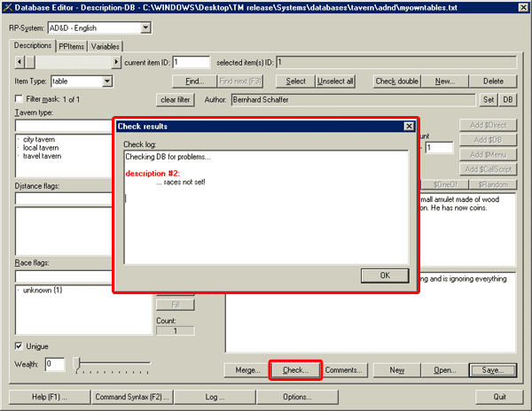Click the clear filter button
This screenshot has width=532, height=411.
coord(176,99)
